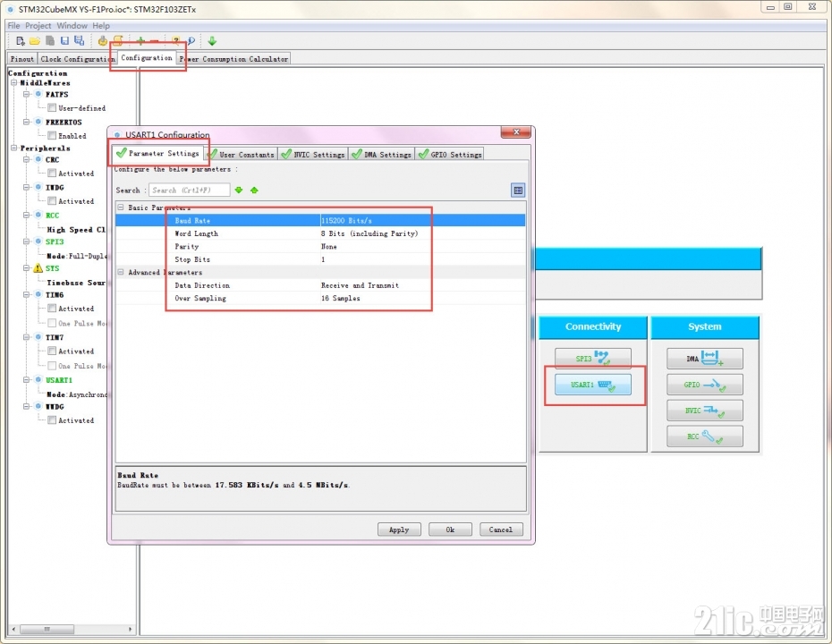This screenshot has height=644, width=832.
Task: Collapse the MiddleWares tree node
Action: [x=13, y=83]
